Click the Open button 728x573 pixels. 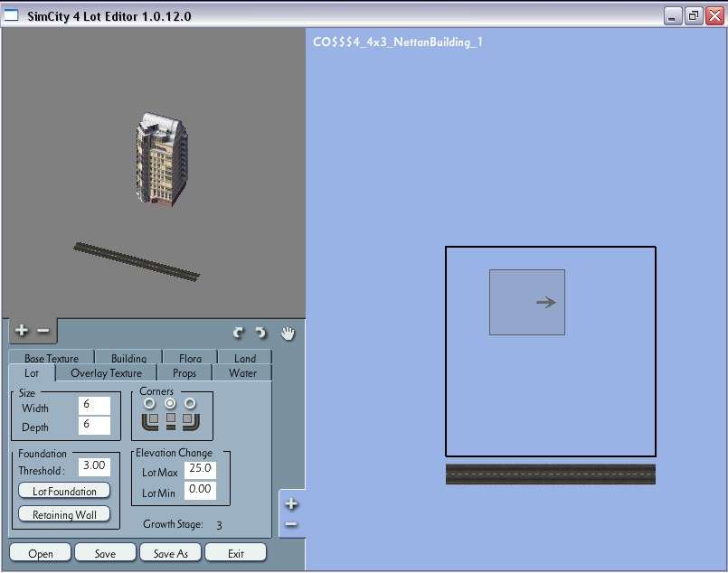coord(41,553)
